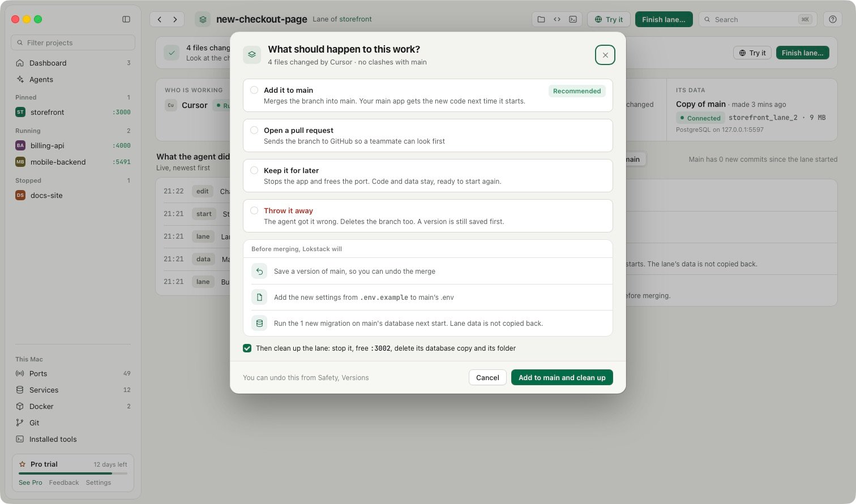Open the mobile-backend project
This screenshot has width=856, height=504.
(x=73, y=162)
